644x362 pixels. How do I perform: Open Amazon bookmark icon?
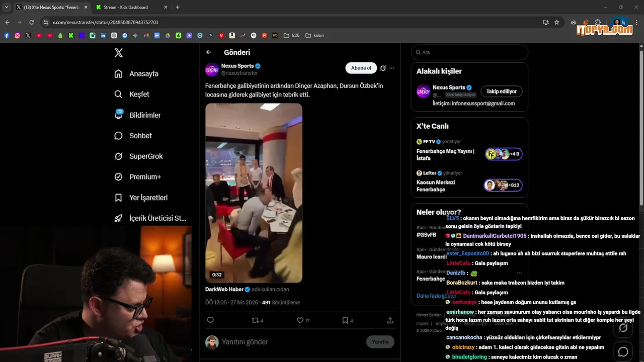(x=232, y=35)
